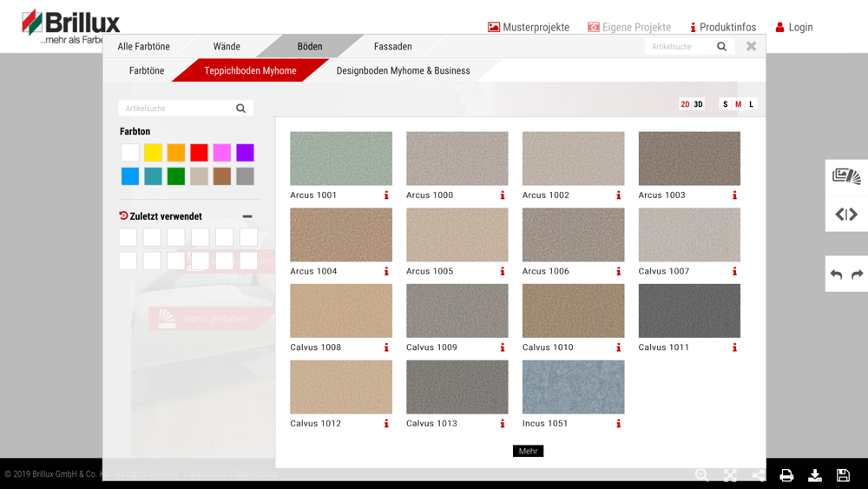Click the download icon in bottom bar
868x489 pixels.
coord(815,475)
